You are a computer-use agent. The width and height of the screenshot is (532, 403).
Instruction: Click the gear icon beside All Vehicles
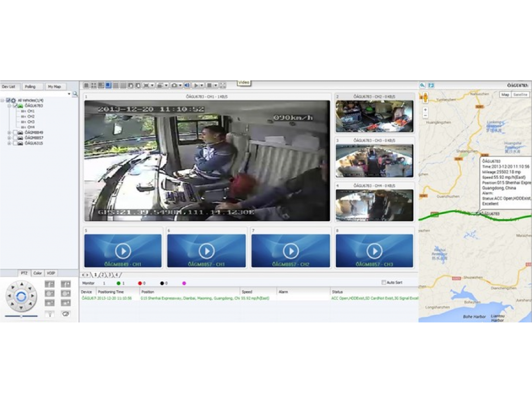(x=14, y=100)
